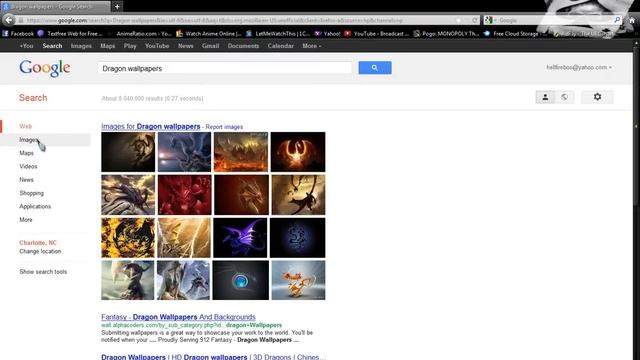Image resolution: width=640 pixels, height=360 pixels.
Task: Click the Google logo
Action: 44,68
